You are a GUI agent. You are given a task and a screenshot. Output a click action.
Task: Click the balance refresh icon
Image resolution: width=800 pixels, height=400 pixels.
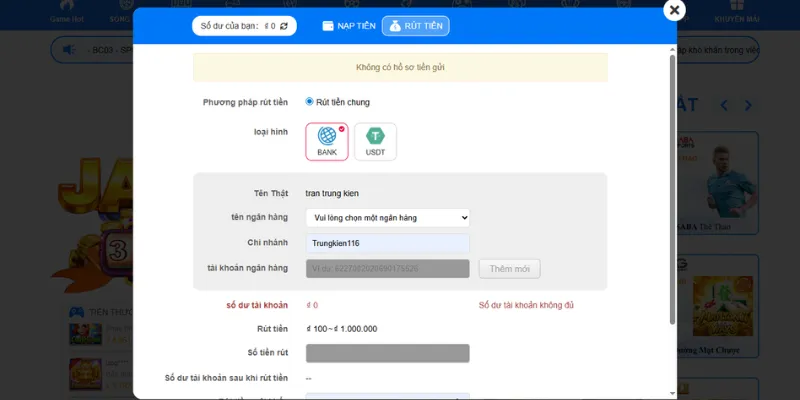tap(283, 26)
